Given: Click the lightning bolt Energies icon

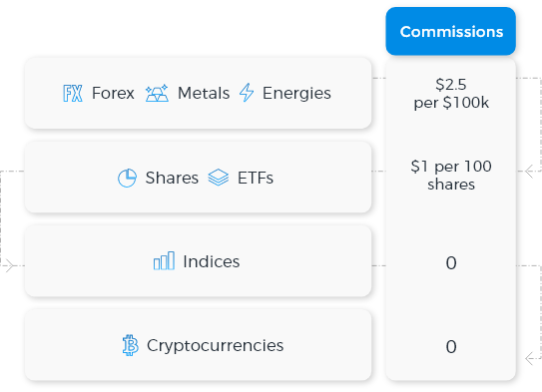Looking at the screenshot, I should pos(247,93).
